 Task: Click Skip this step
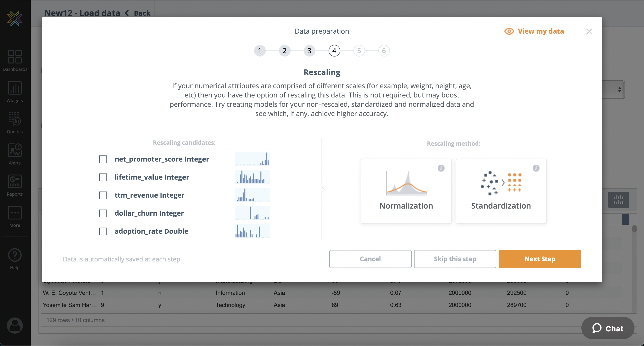point(455,259)
